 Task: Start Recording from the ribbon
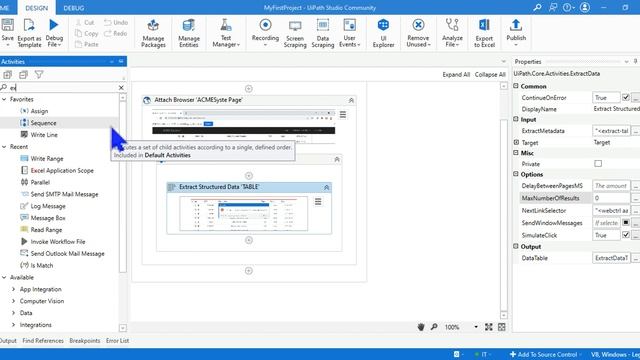pyautogui.click(x=265, y=32)
